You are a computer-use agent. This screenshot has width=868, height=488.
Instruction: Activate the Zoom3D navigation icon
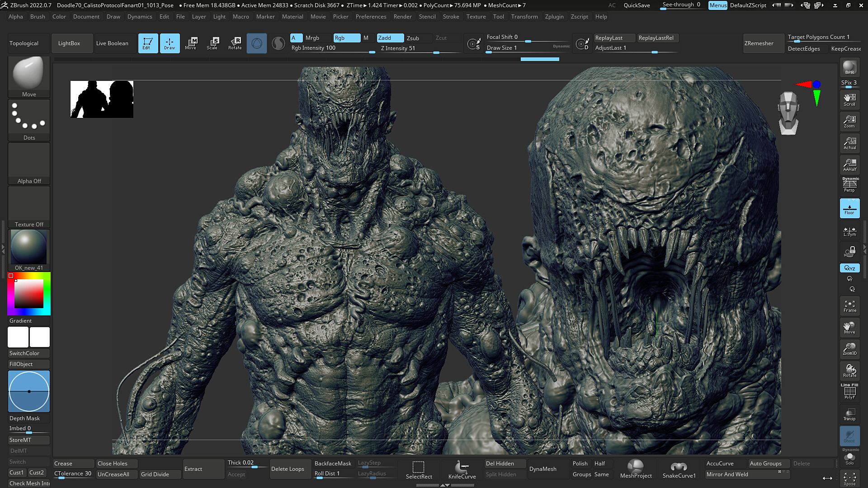849,349
